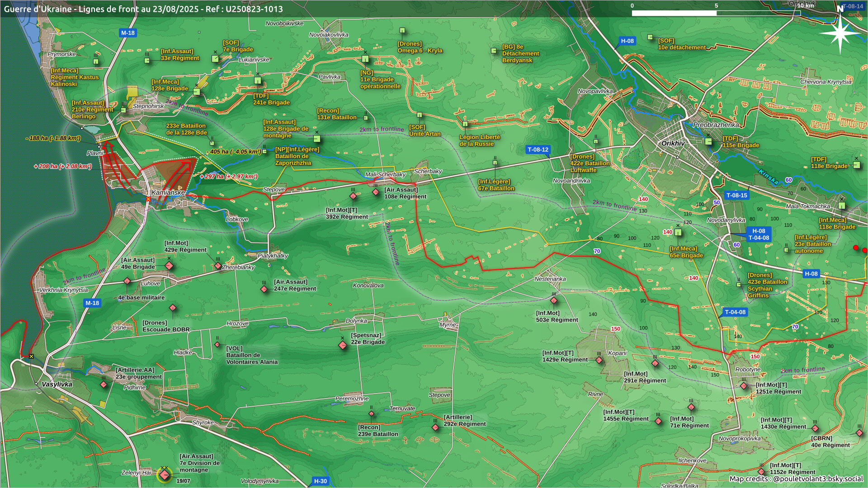Viewport: 868px width, 488px height.
Task: Click the H-30 highway shield label
Action: click(320, 481)
